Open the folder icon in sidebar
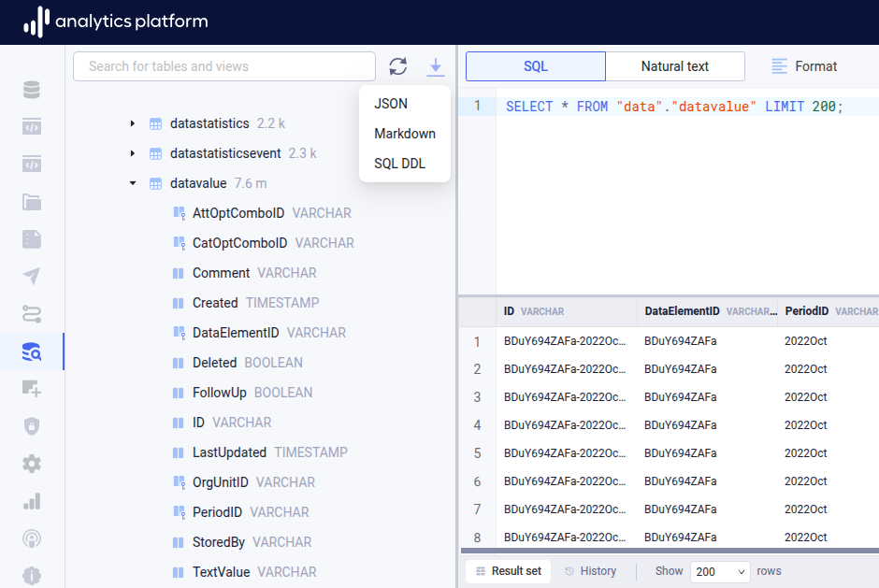The height and width of the screenshot is (588, 879). (32, 202)
